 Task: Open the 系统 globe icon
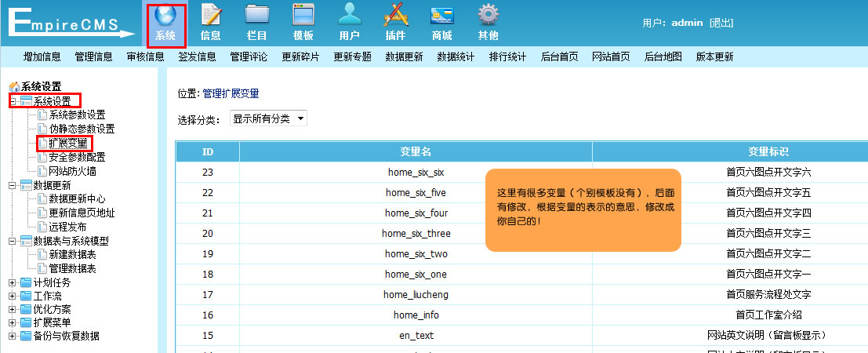click(x=165, y=15)
